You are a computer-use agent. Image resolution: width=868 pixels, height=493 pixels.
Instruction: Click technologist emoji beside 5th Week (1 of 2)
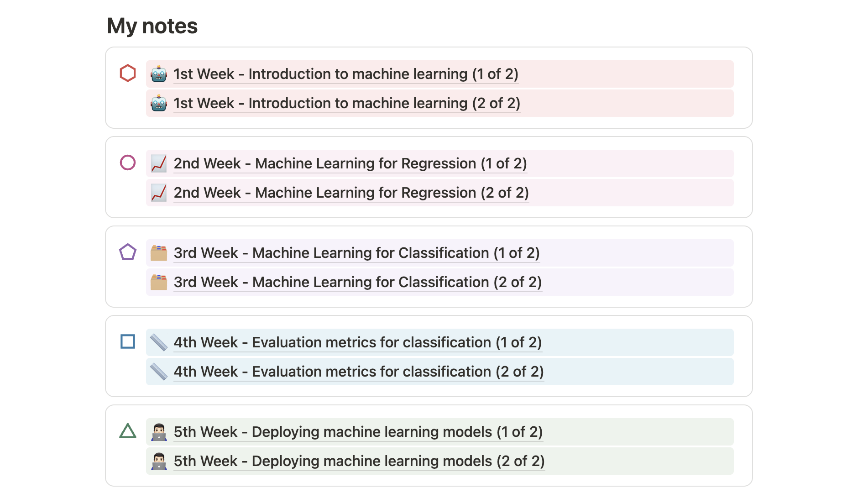159,432
